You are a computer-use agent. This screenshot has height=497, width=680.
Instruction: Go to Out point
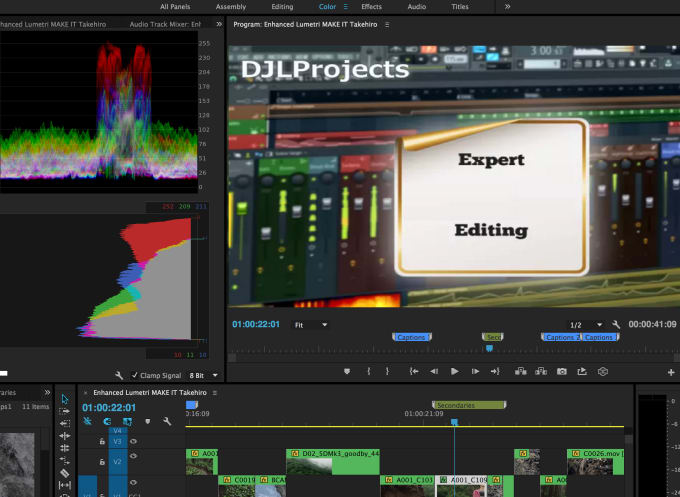coord(495,372)
